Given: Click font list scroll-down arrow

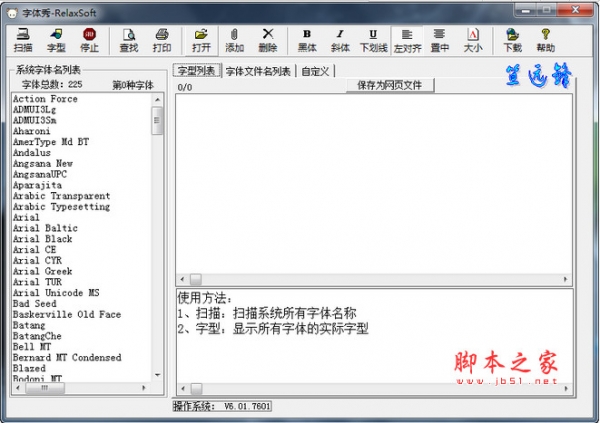Looking at the screenshot, I should coord(157,375).
